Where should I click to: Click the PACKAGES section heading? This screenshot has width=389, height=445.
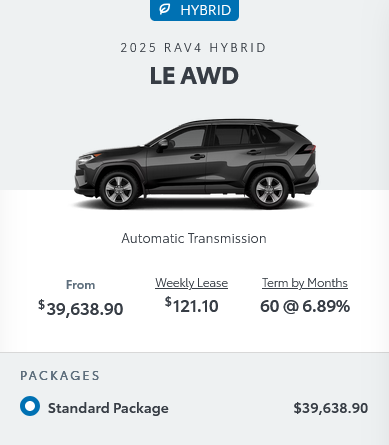(60, 376)
